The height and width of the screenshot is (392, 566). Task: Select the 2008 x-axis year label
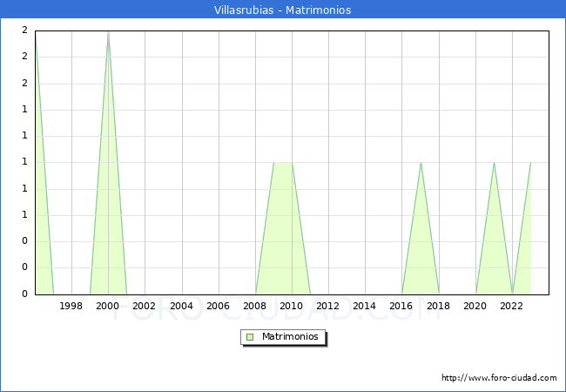pos(254,306)
